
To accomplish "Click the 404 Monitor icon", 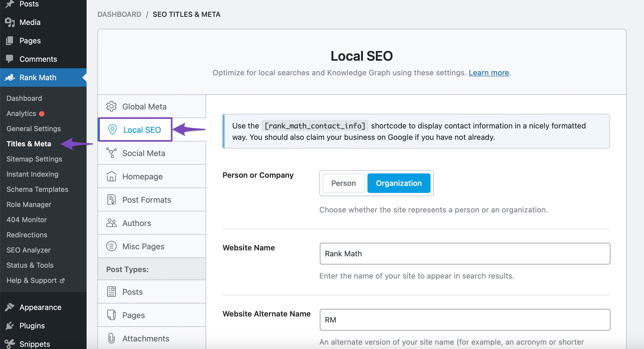I will 27,220.
